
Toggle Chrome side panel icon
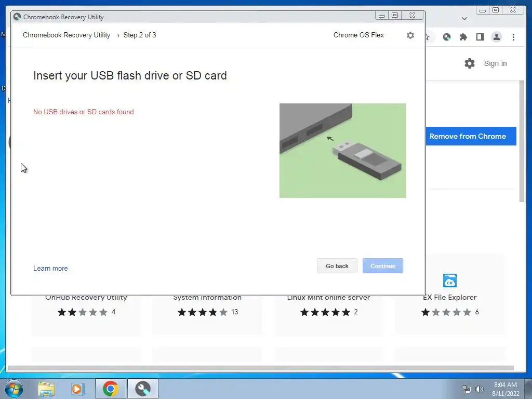(480, 37)
